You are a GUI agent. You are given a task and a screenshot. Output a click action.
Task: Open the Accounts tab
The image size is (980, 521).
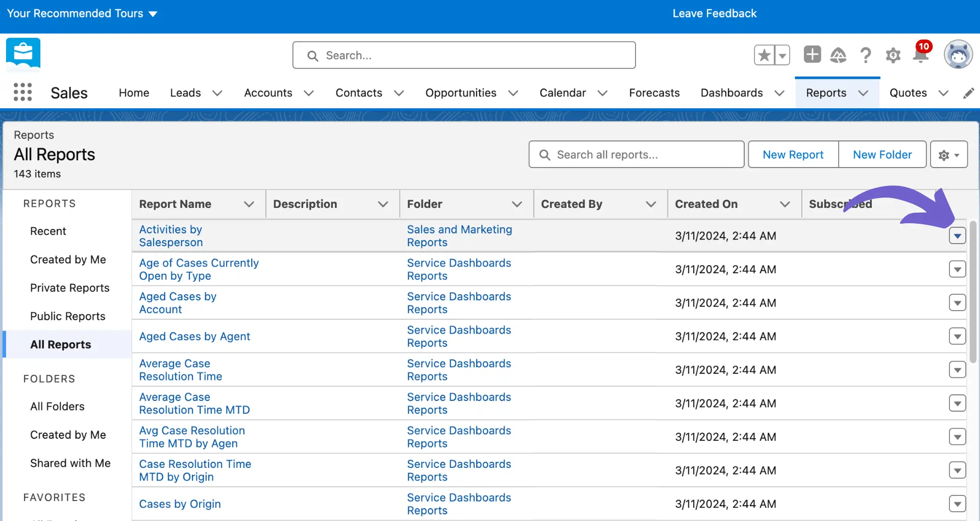tap(268, 92)
